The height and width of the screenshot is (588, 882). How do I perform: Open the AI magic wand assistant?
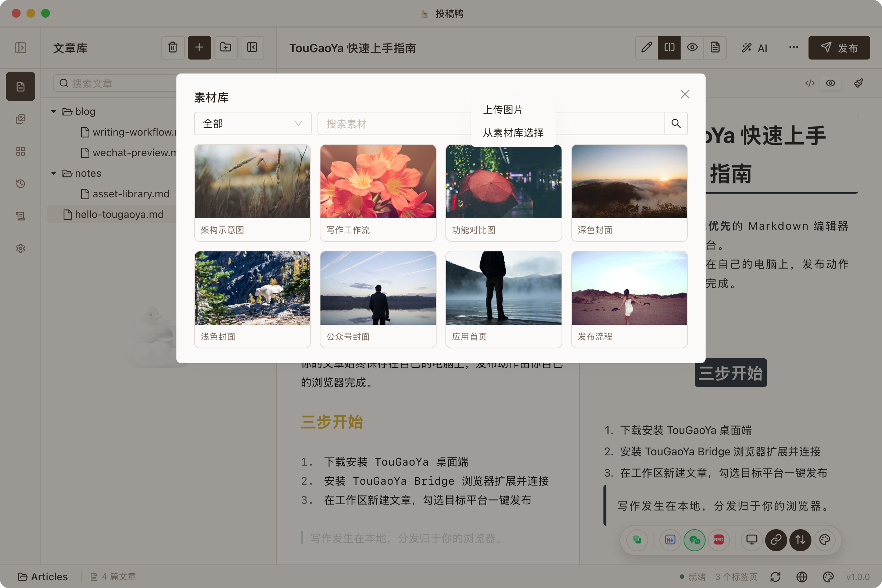pos(754,48)
